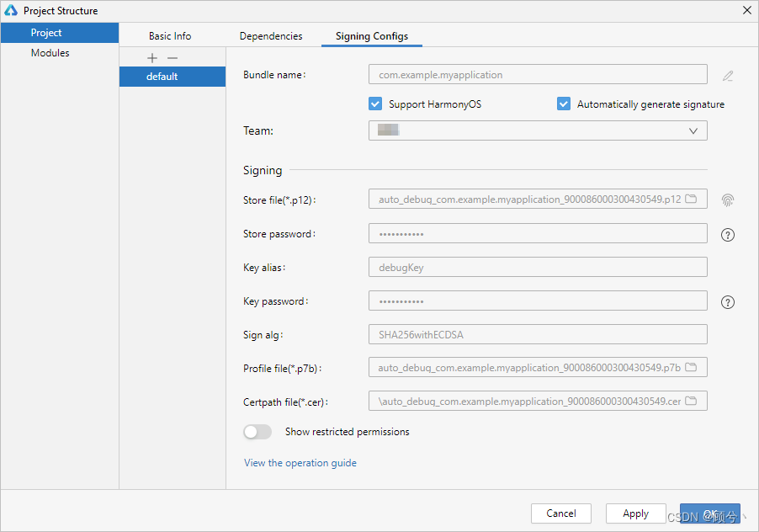Click the Sign alg field
The width and height of the screenshot is (759, 532).
coord(538,334)
